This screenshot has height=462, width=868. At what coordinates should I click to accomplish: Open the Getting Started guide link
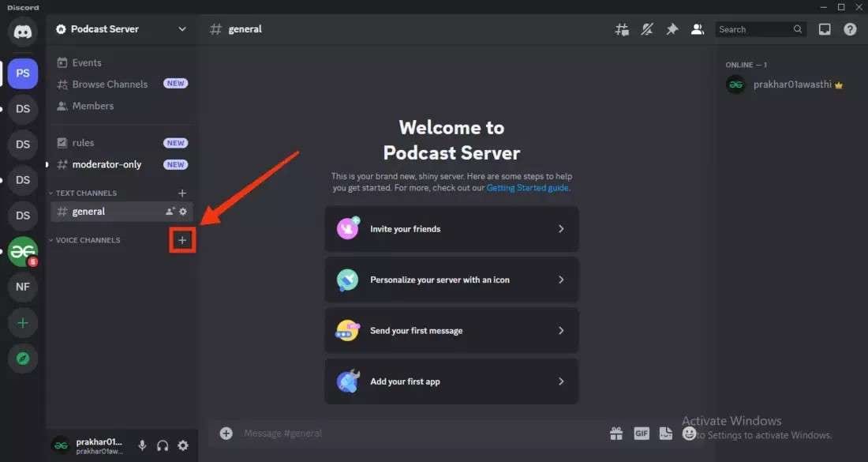point(528,188)
